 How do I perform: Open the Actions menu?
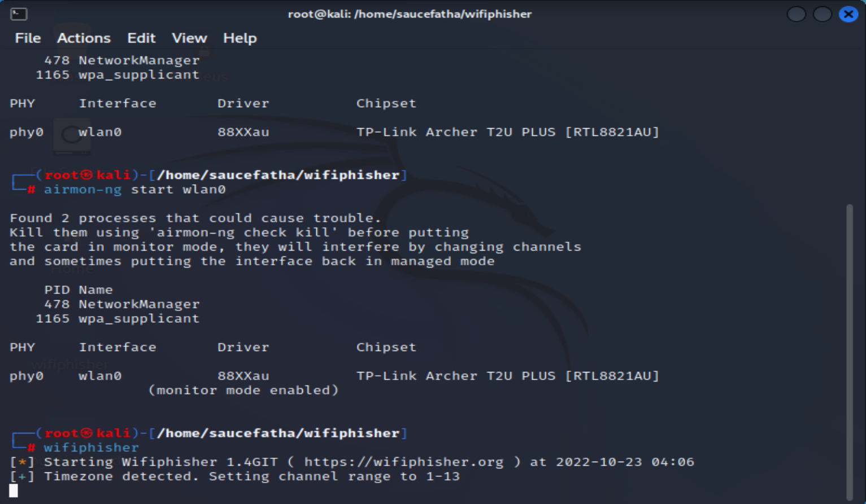84,38
